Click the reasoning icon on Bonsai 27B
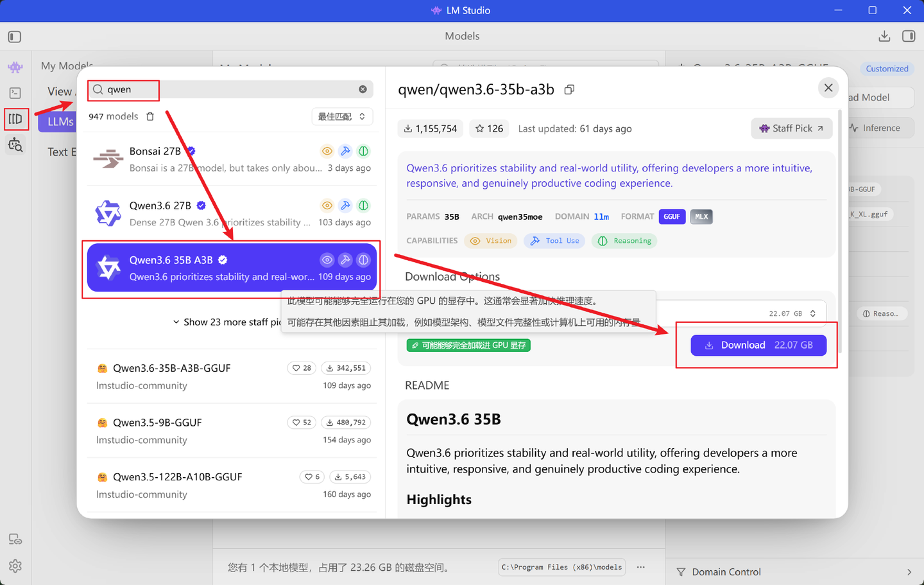Viewport: 924px width, 585px height. pos(363,151)
